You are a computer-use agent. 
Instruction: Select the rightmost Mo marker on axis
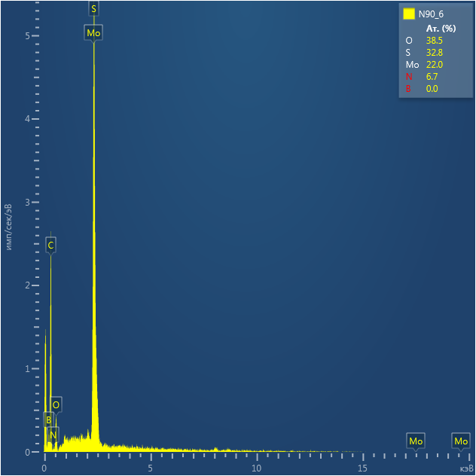tap(461, 441)
